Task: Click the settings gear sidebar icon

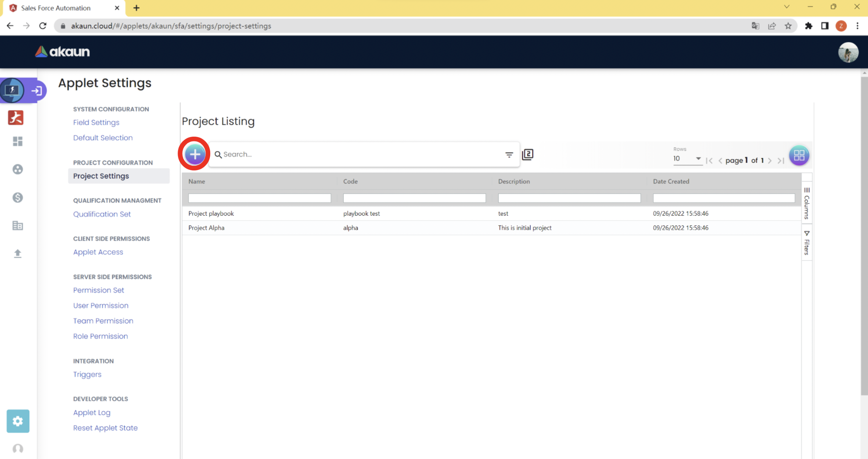Action: coord(18,421)
